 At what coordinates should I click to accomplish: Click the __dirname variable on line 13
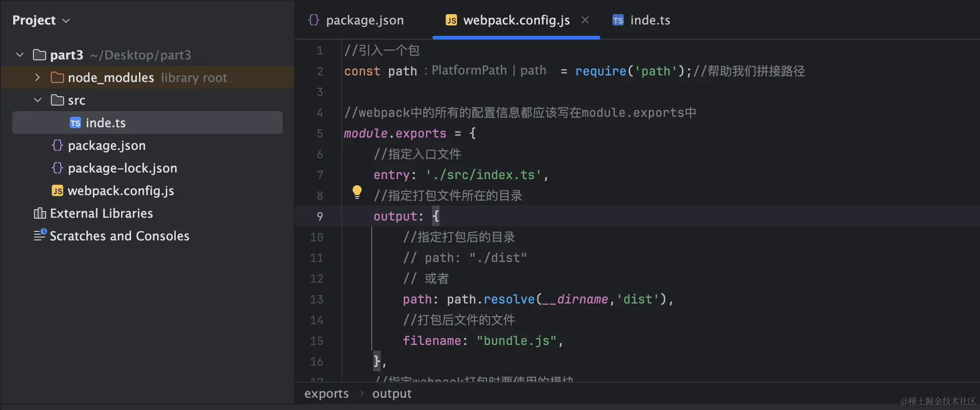tap(575, 299)
